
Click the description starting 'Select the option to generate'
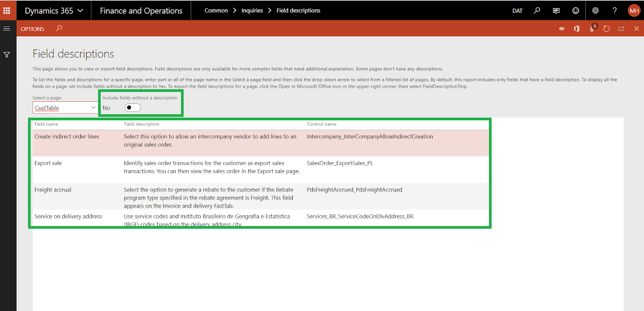coord(208,198)
